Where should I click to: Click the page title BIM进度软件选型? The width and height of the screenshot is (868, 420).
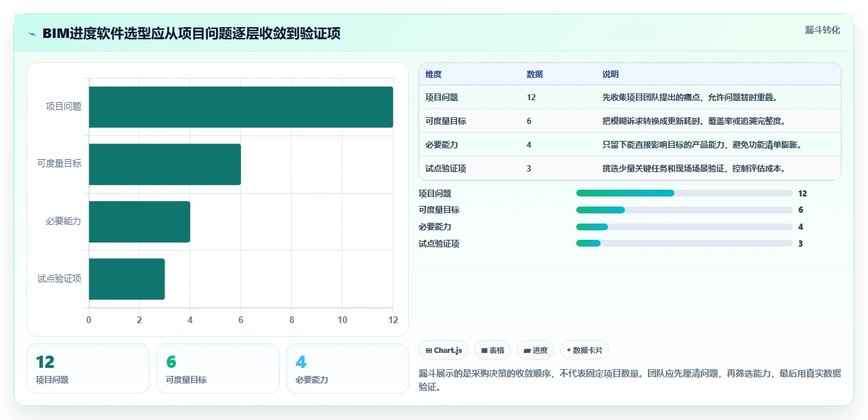coord(191,33)
